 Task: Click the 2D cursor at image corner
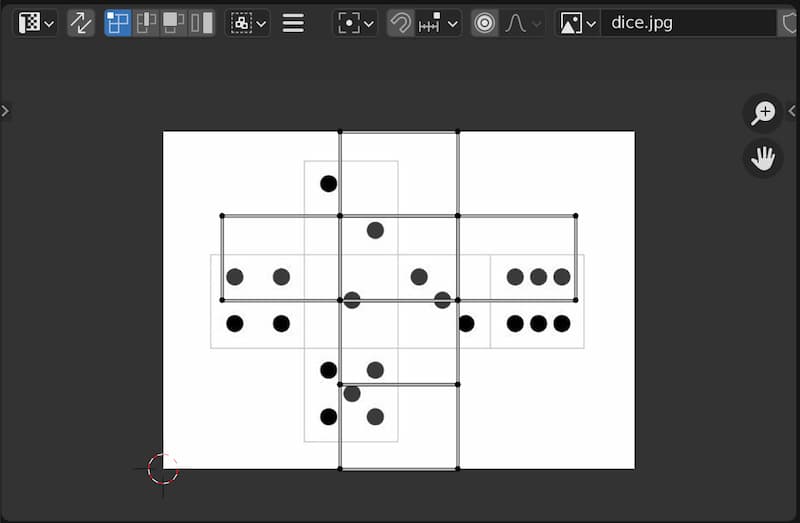(163, 468)
